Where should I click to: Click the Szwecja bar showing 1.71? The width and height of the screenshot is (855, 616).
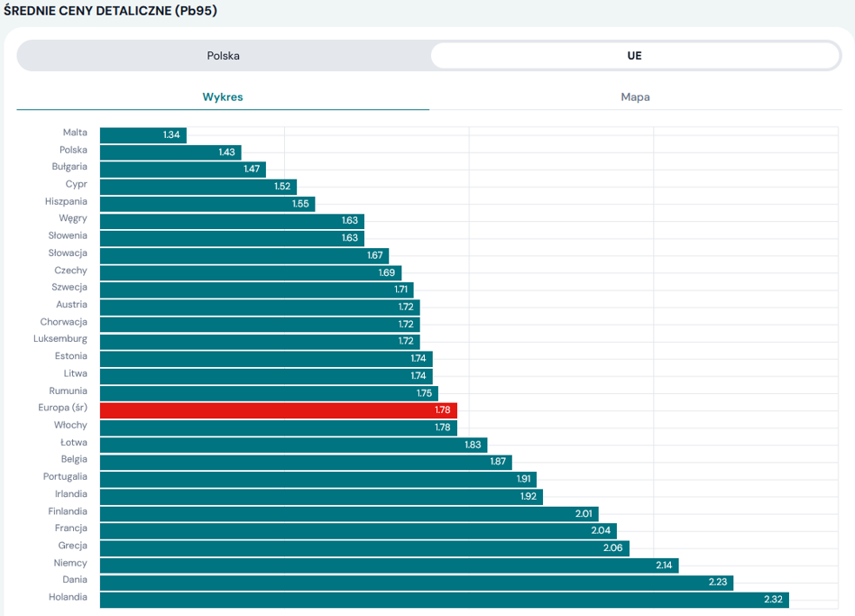(x=257, y=290)
